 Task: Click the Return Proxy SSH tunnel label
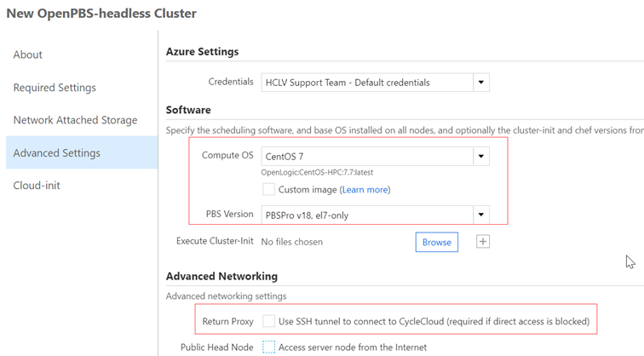pos(434,321)
